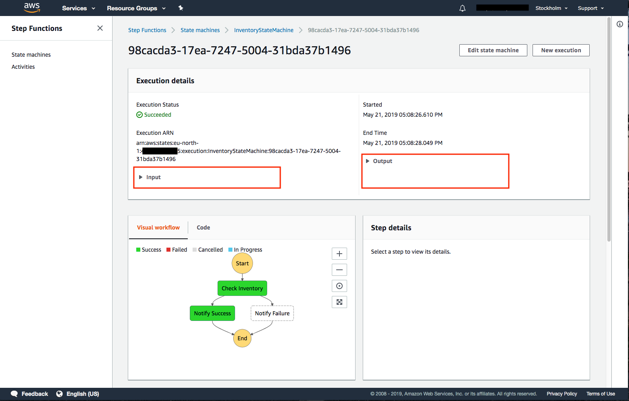
Task: Fit the workflow graph to the panel
Action: [x=339, y=302]
